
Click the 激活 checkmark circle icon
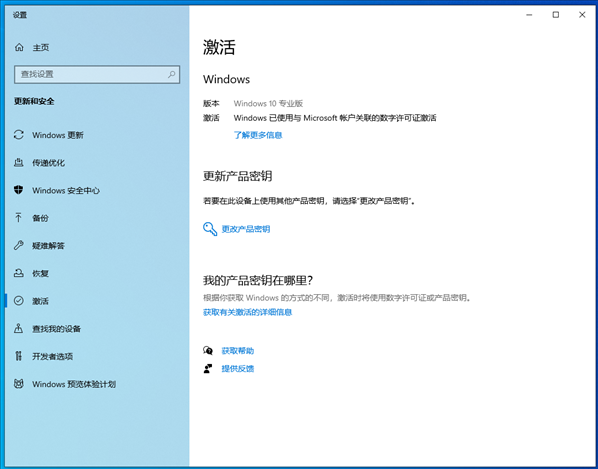pyautogui.click(x=19, y=301)
